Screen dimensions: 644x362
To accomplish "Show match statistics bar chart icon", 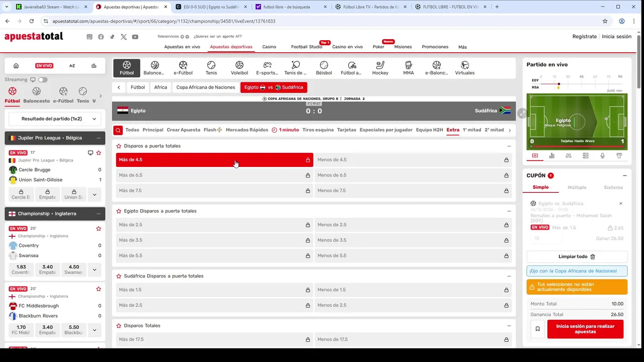I will 552,156.
